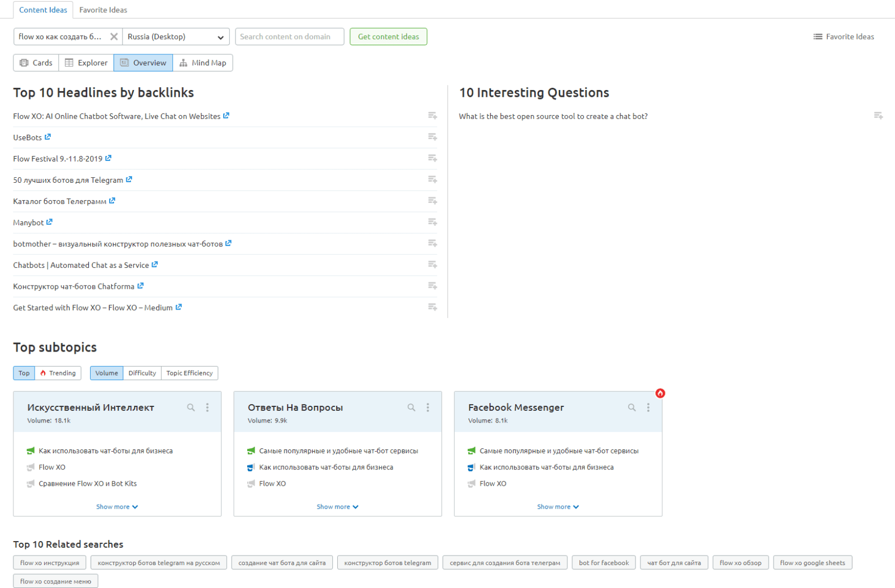Click 'flow xo google sheets' related search tag
895x588 pixels.
point(812,563)
